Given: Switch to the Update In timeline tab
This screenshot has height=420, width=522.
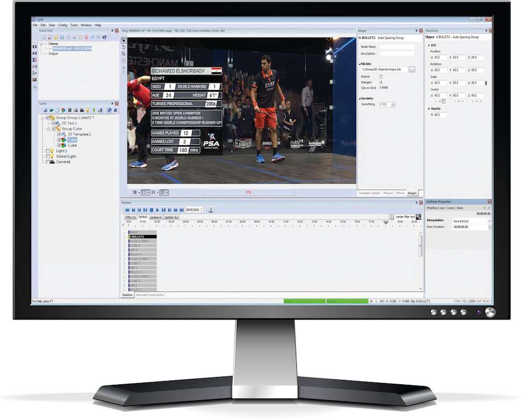Looking at the screenshot, I should click(x=156, y=217).
